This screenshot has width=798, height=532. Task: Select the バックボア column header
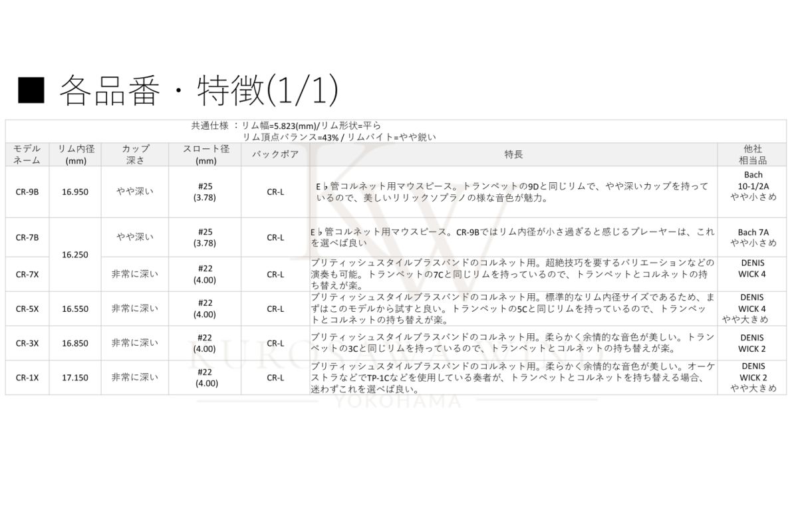pos(275,154)
